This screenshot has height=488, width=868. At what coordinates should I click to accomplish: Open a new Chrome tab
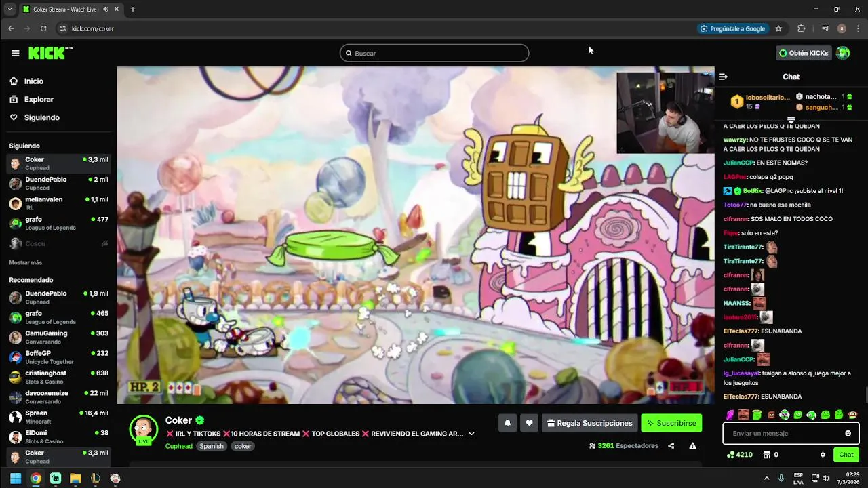[132, 9]
